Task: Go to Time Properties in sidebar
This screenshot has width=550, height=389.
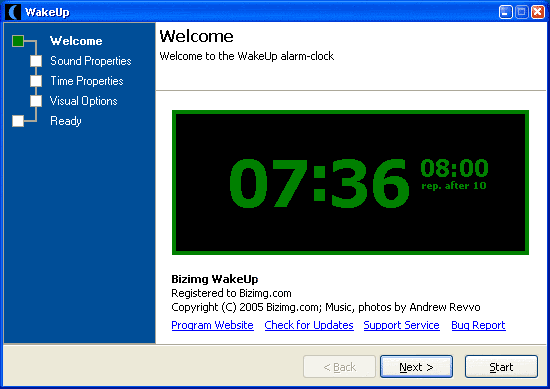Action: [87, 81]
